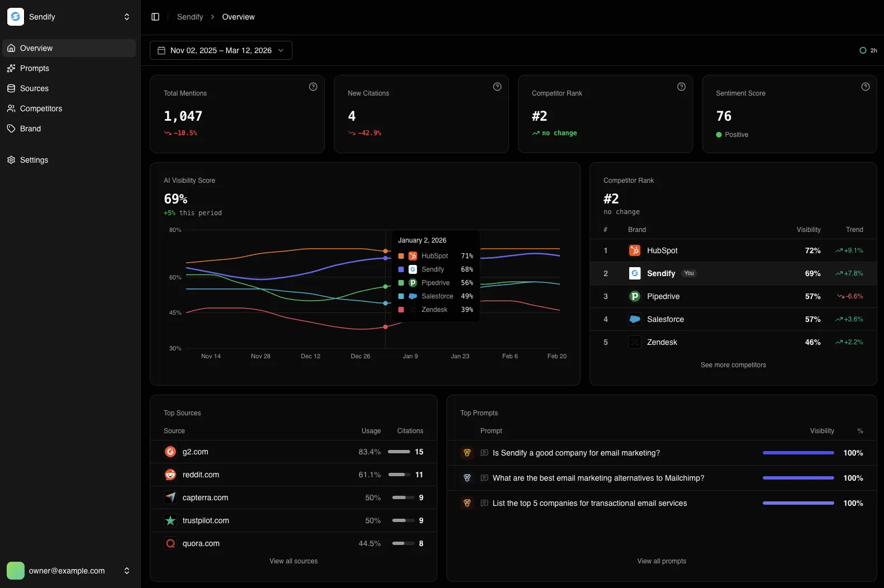The image size is (884, 588).
Task: Click the Total Mentions help icon
Action: tap(313, 87)
